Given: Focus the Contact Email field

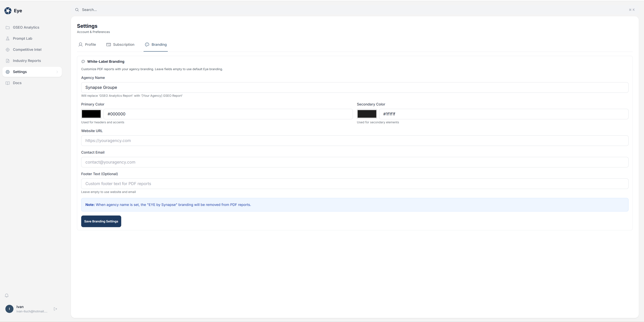Looking at the screenshot, I should click(x=355, y=162).
